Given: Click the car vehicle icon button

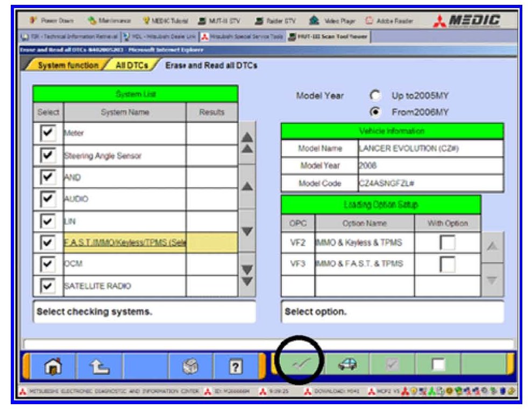Looking at the screenshot, I should click(x=347, y=365).
